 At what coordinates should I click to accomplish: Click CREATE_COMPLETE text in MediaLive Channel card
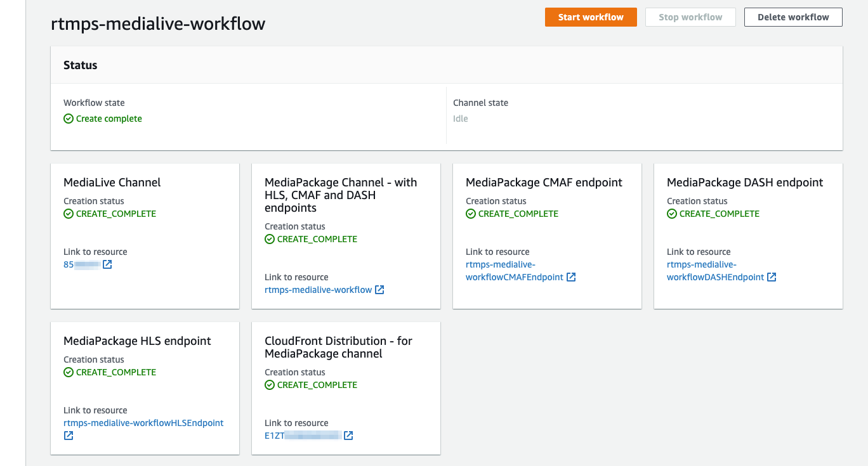tap(116, 214)
